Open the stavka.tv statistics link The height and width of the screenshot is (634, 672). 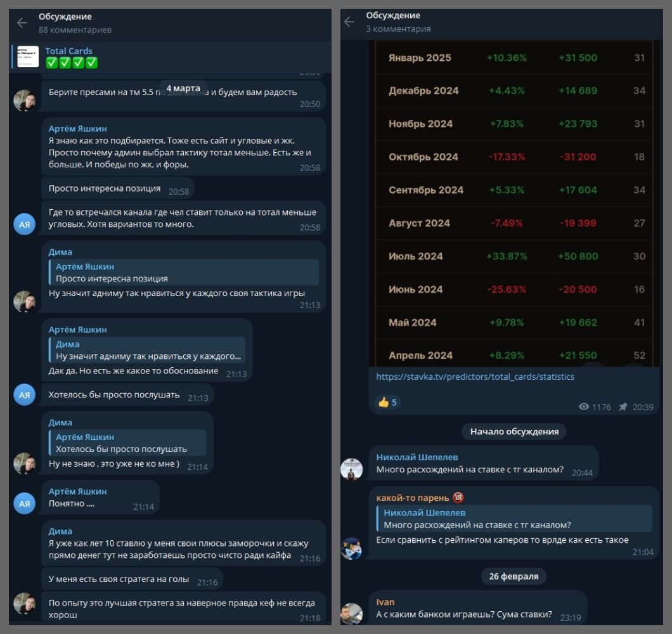[475, 377]
